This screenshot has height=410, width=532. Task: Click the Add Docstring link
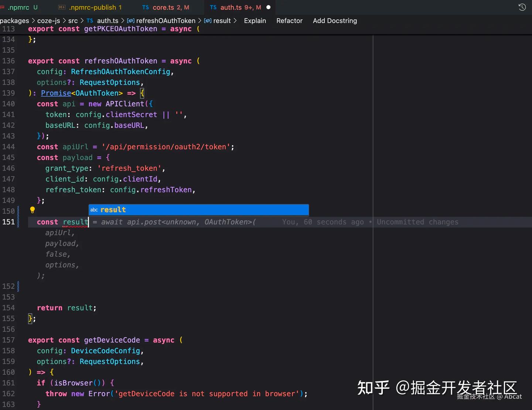335,21
